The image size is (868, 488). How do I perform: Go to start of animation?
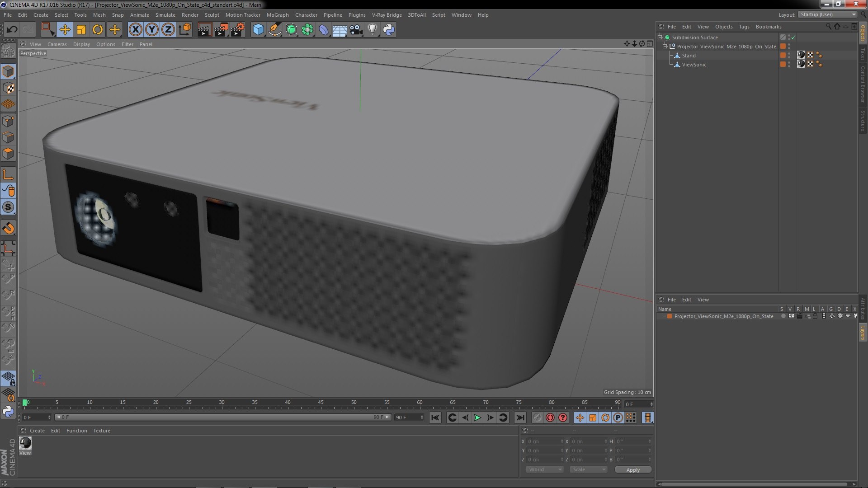pos(435,418)
